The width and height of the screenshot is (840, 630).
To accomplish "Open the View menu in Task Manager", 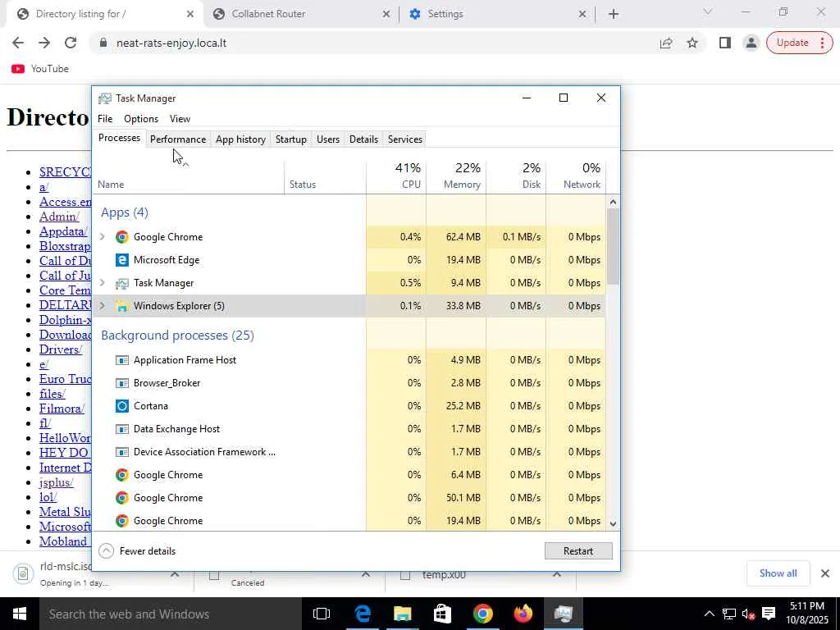I will pos(180,119).
